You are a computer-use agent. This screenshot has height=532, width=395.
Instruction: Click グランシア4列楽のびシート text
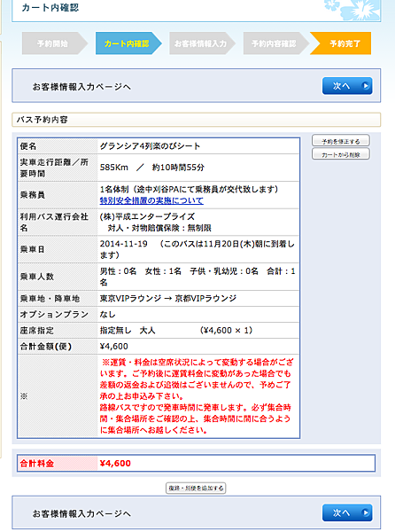150,146
